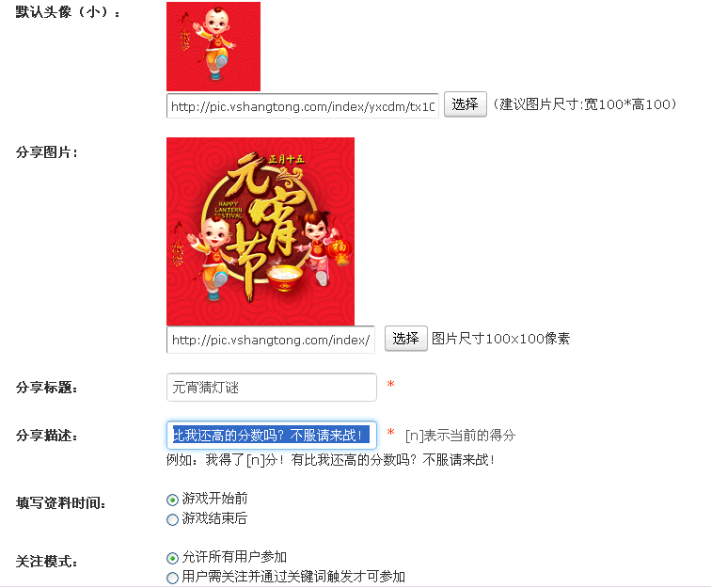
Task: Select 游戏开始前 radio option
Action: coord(172,500)
